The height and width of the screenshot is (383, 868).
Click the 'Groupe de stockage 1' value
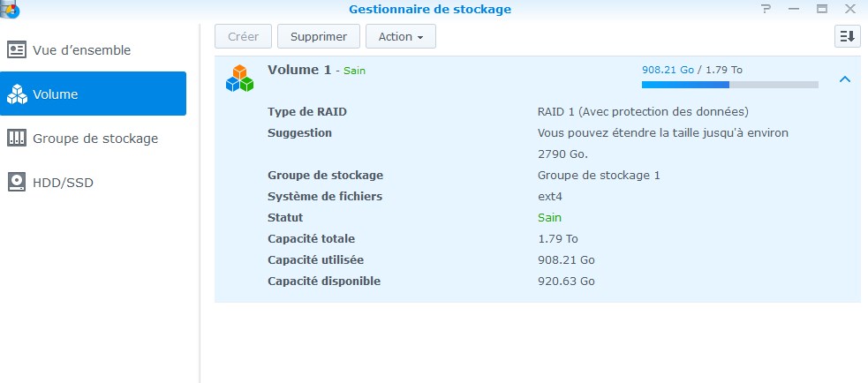(599, 176)
